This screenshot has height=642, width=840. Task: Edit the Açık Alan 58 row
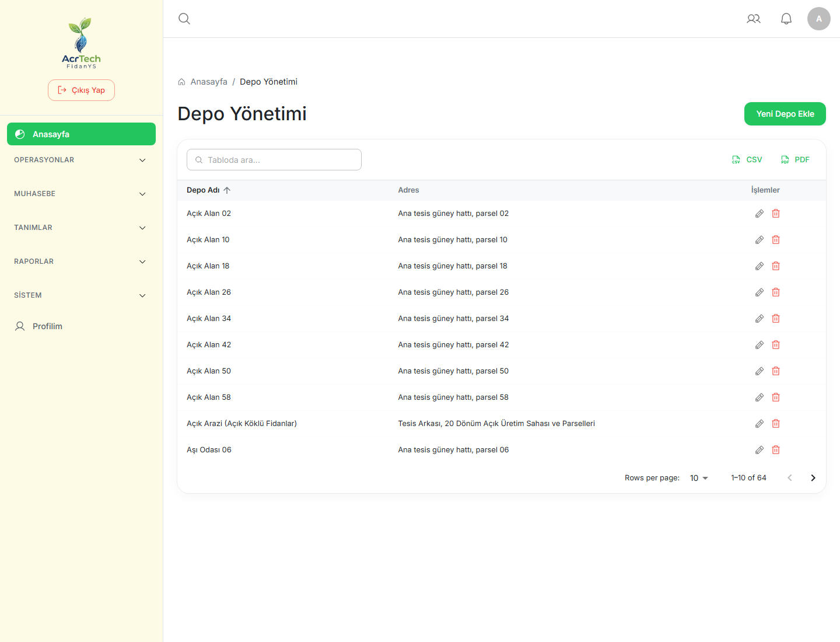759,397
